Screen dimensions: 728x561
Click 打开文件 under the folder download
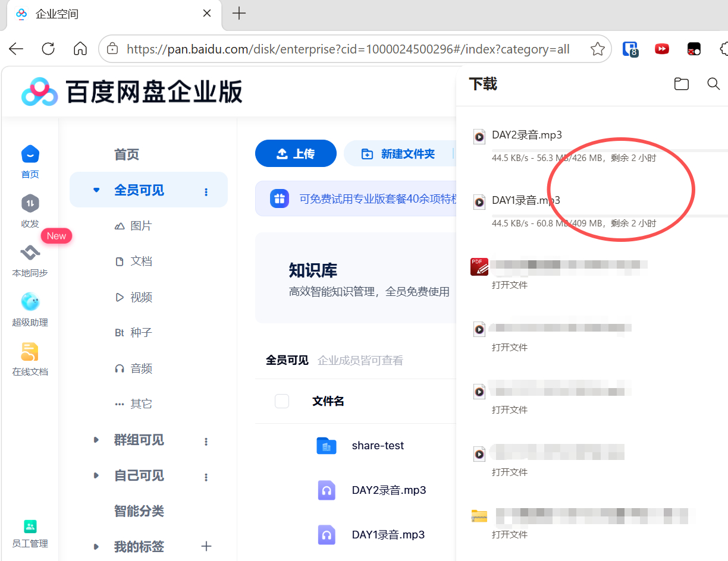[x=510, y=534]
